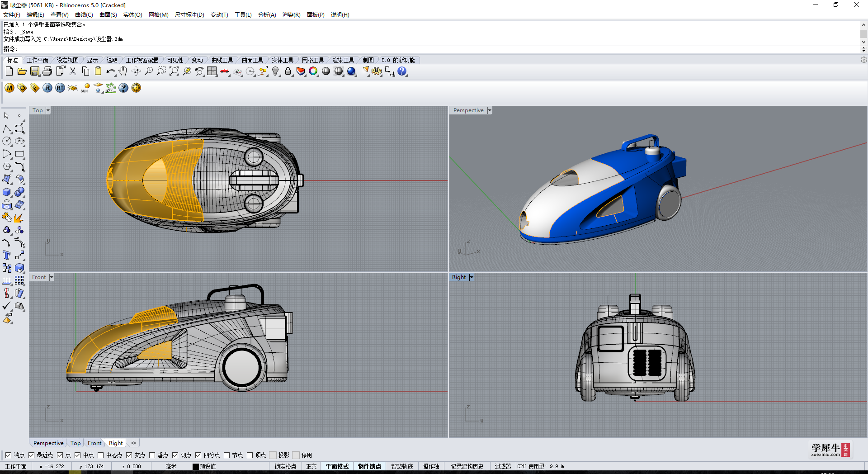Enable the 中心点 osnap checkbox
The image size is (868, 474).
click(100, 455)
